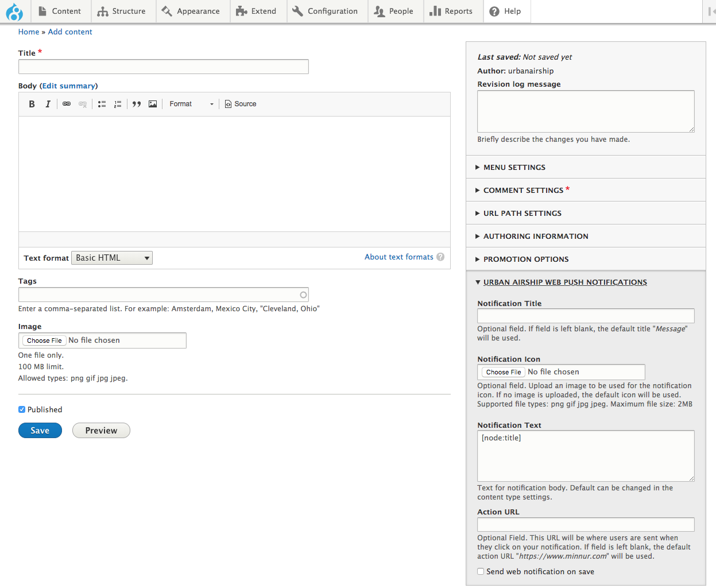Click the Unlink icon in the editor toolbar
The image size is (716, 588).
[x=83, y=104]
